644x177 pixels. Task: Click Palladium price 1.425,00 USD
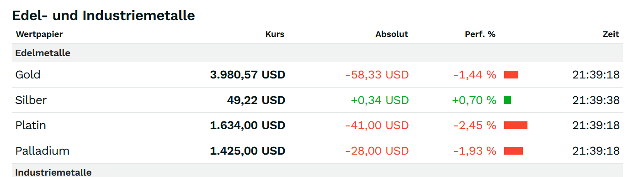tap(247, 151)
